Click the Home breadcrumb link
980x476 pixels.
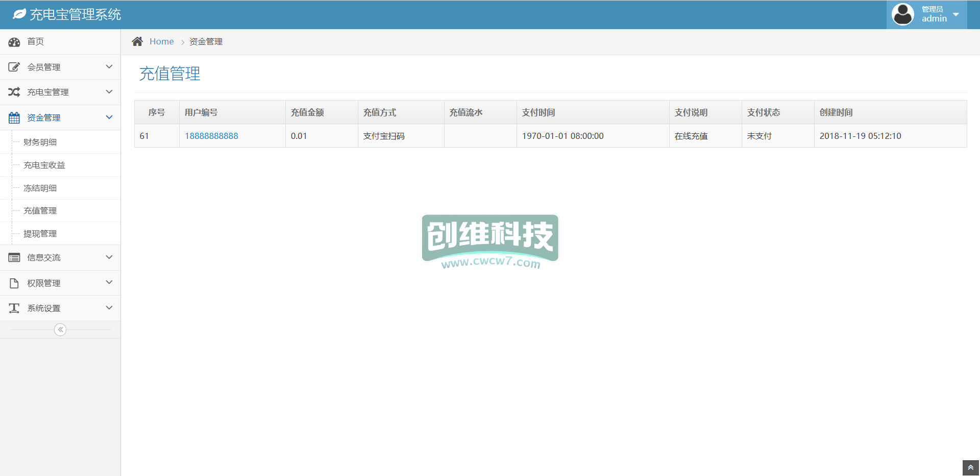point(161,41)
